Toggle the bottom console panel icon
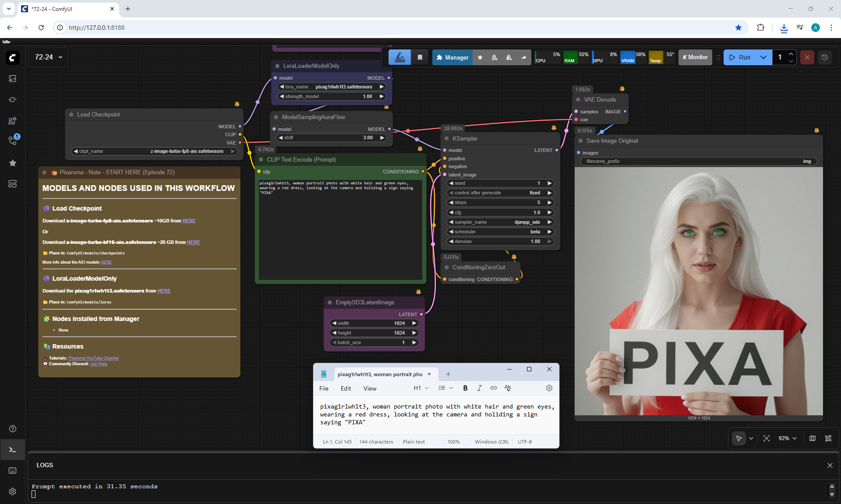Screen dimensions: 841x504 coord(12,450)
